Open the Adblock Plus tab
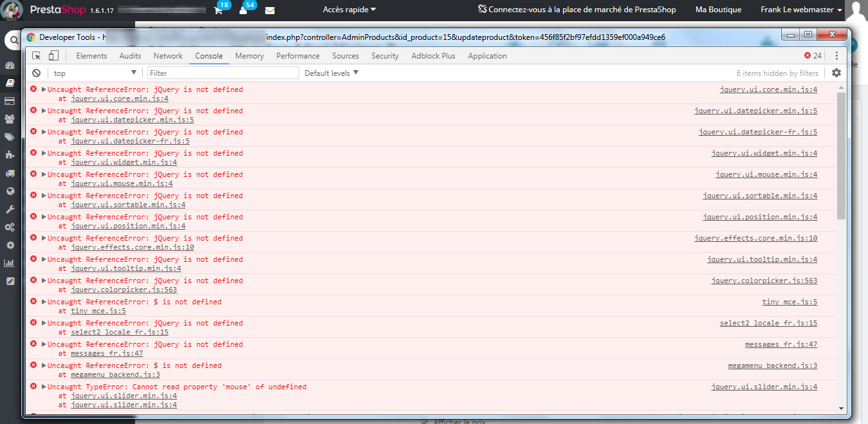Image resolution: width=868 pixels, height=424 pixels. pyautogui.click(x=433, y=56)
